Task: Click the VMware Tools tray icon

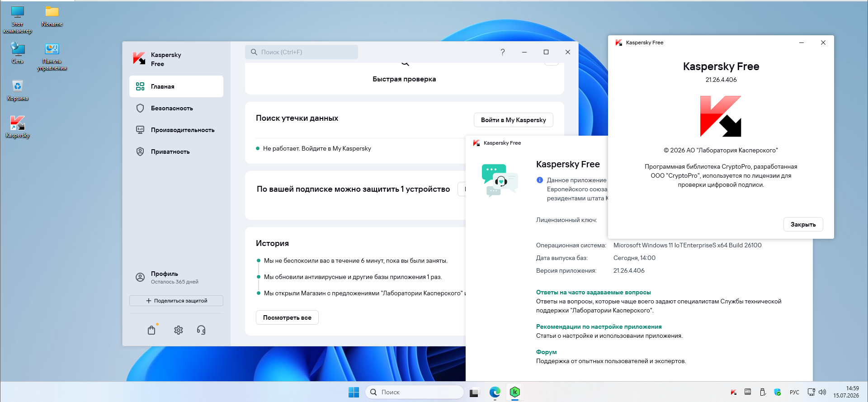Action: [748, 392]
